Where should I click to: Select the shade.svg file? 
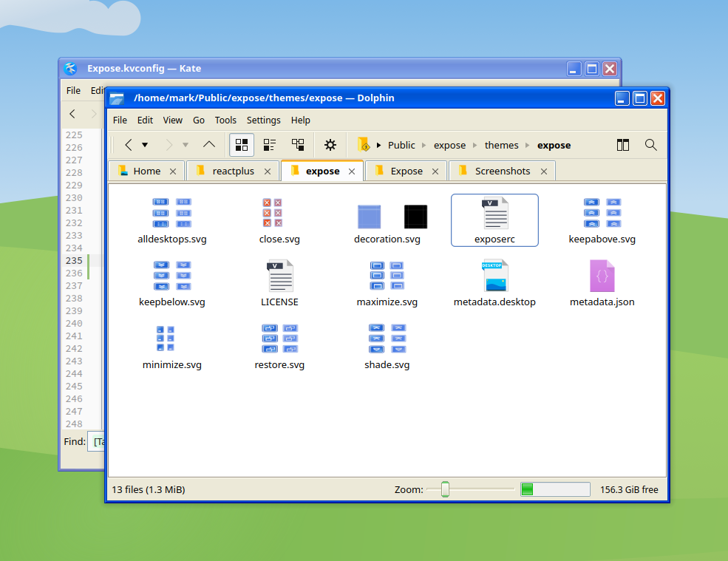[x=387, y=346]
